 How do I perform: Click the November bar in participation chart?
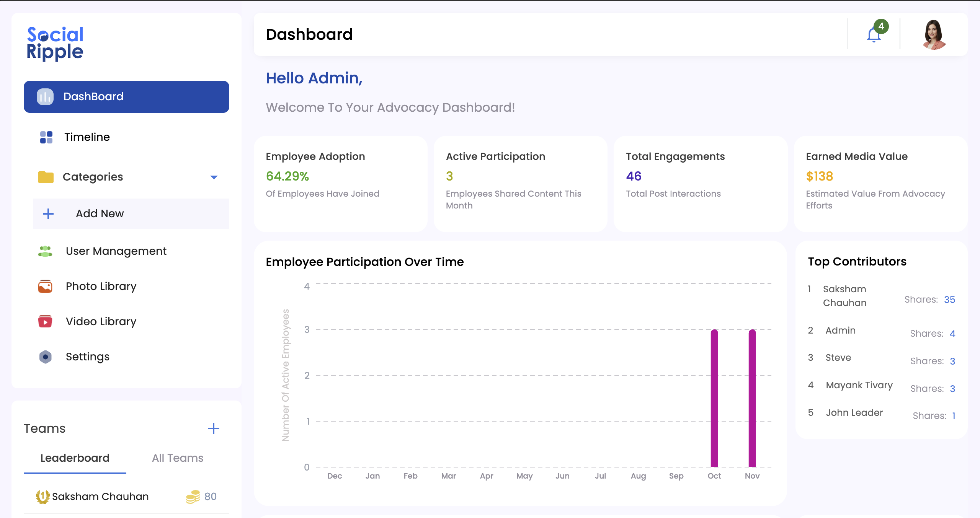click(x=752, y=398)
